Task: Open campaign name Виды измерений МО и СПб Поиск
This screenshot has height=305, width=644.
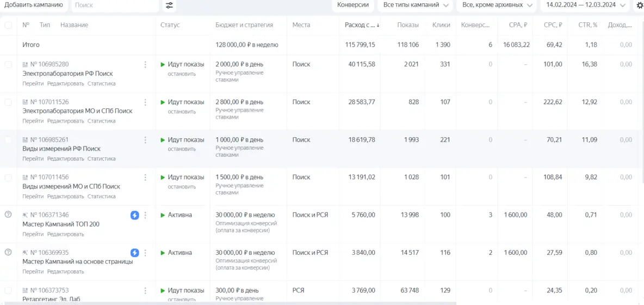Action: pyautogui.click(x=71, y=187)
